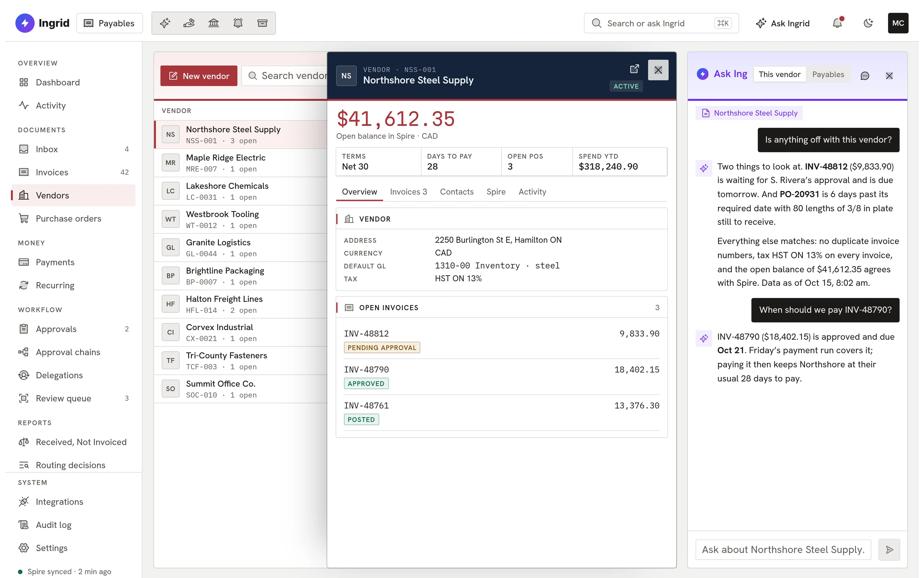Close the Northshore Steel Supply panel
Viewport: 924px width, 578px height.
[x=658, y=70]
